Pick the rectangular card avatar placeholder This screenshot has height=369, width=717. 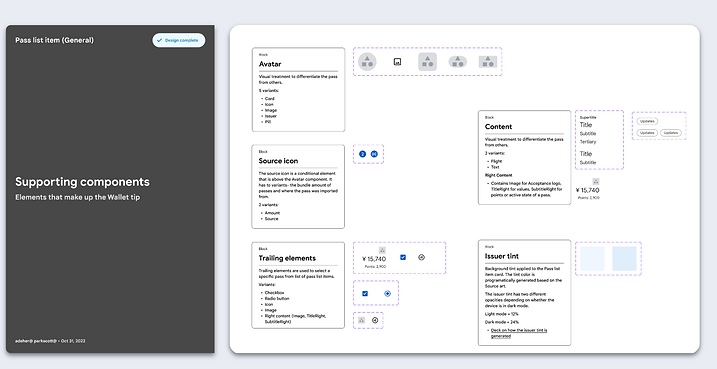tap(488, 62)
